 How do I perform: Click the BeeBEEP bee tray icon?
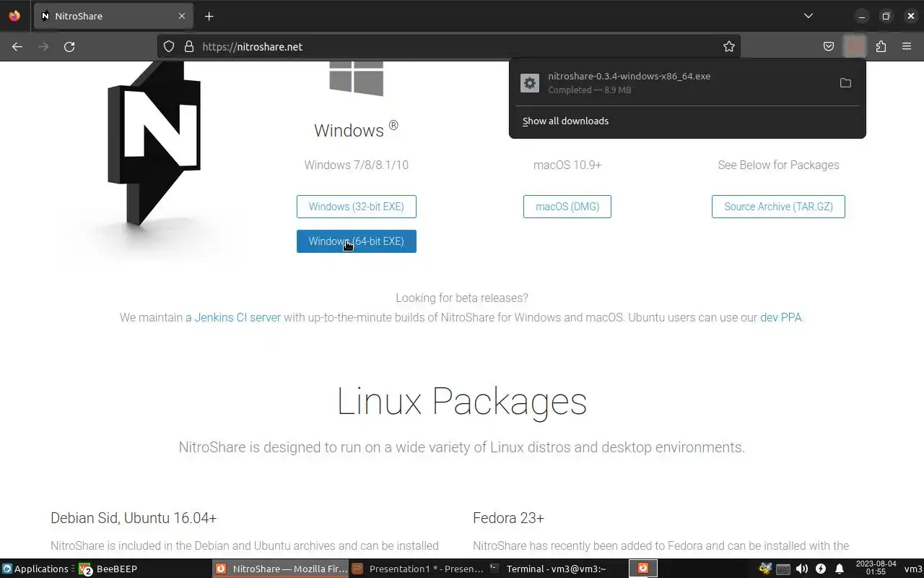coord(765,569)
